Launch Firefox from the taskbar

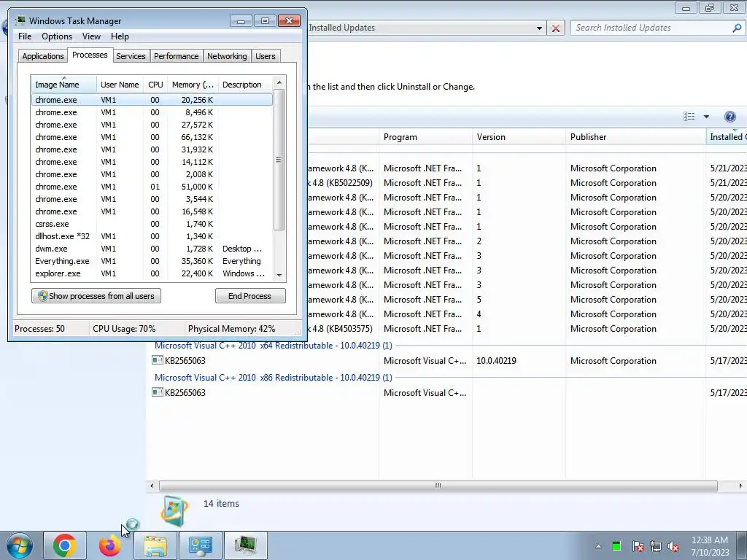coord(109,545)
